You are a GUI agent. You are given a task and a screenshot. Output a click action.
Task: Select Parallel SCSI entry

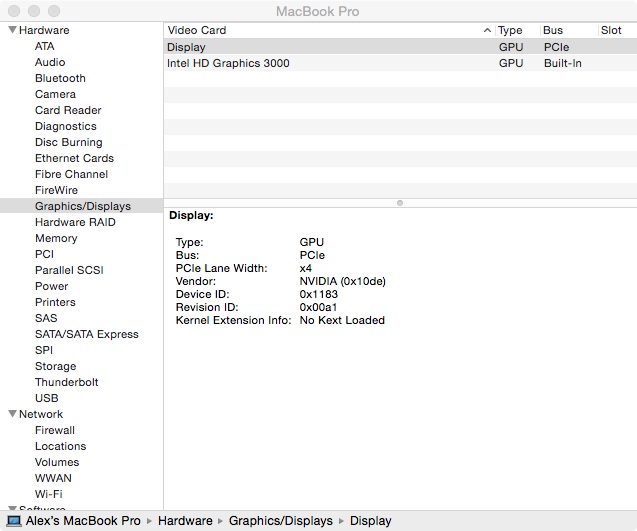click(x=69, y=270)
